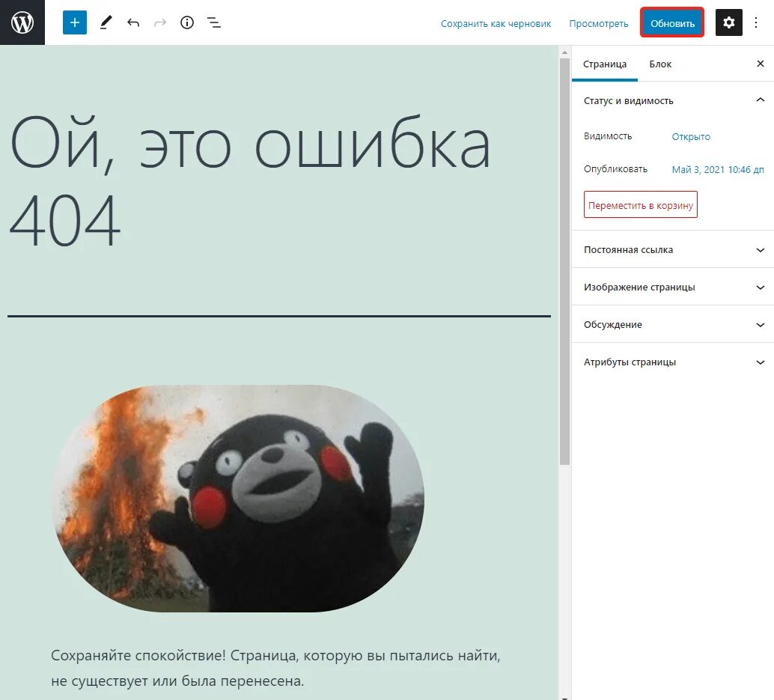Click Просмотреть to preview the page
This screenshot has height=700, width=774.
click(x=598, y=24)
